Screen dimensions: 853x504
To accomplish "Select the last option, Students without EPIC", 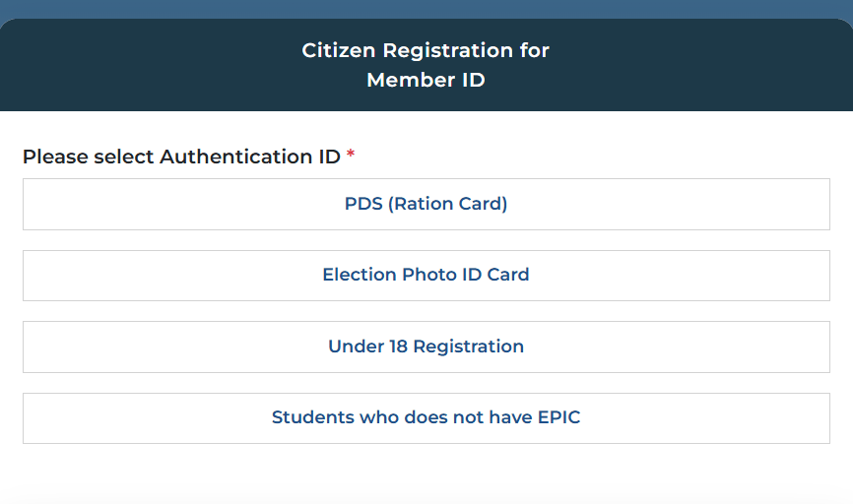I will click(x=426, y=417).
